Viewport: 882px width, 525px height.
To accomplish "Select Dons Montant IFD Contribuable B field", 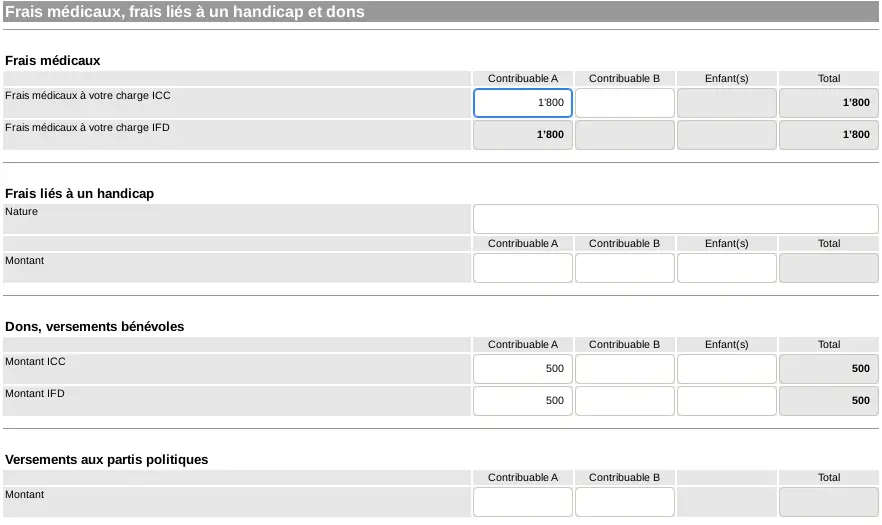I will click(624, 401).
